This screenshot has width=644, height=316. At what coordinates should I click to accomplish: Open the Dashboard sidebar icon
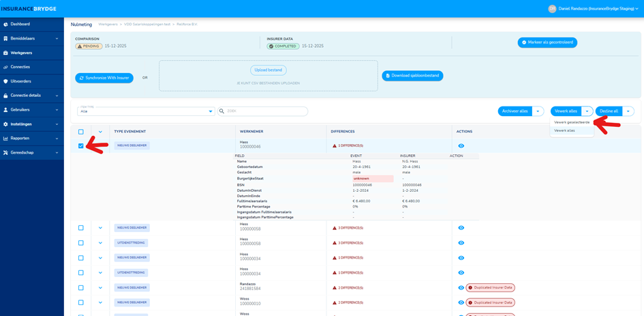pyautogui.click(x=5, y=24)
